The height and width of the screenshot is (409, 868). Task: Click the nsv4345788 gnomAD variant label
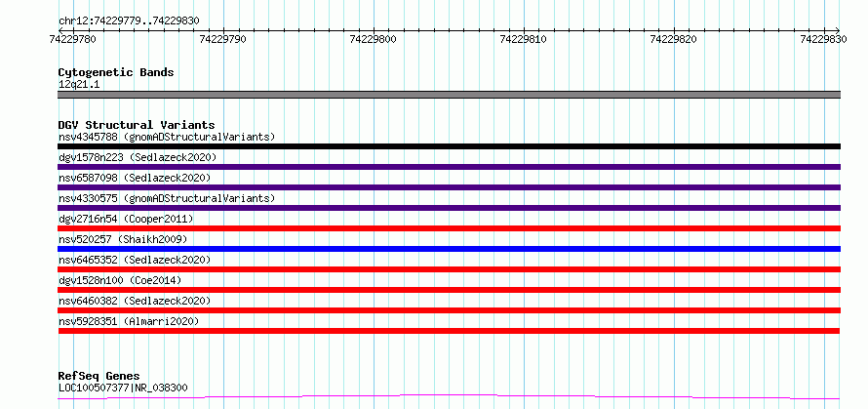coord(167,137)
